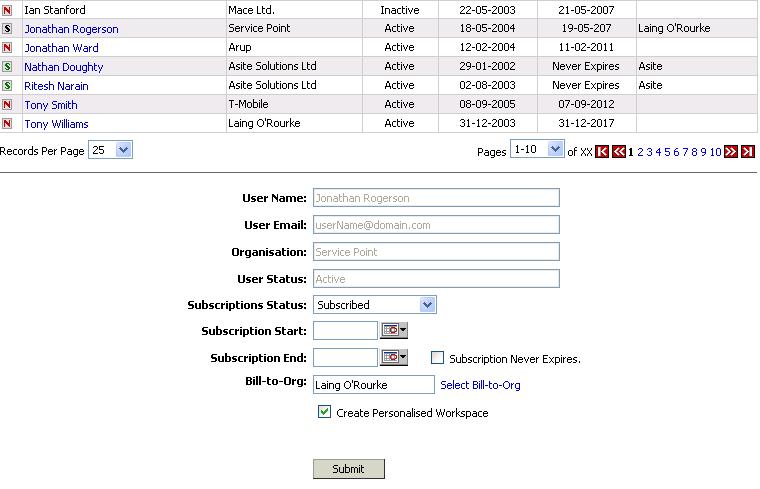Open Jonathan Rogerson user link

click(x=71, y=29)
